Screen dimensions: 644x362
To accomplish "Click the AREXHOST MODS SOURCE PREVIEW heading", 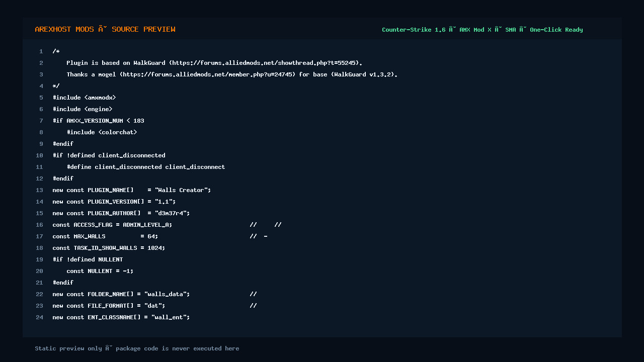I will coord(105,29).
